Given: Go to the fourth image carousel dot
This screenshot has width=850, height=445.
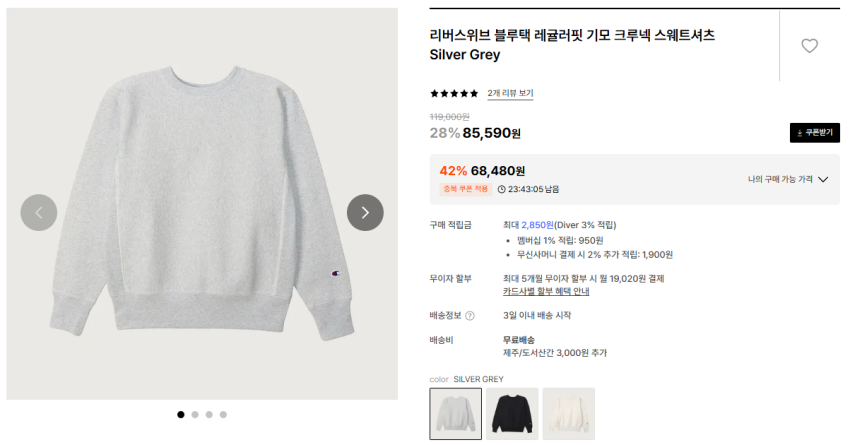Looking at the screenshot, I should tap(223, 414).
